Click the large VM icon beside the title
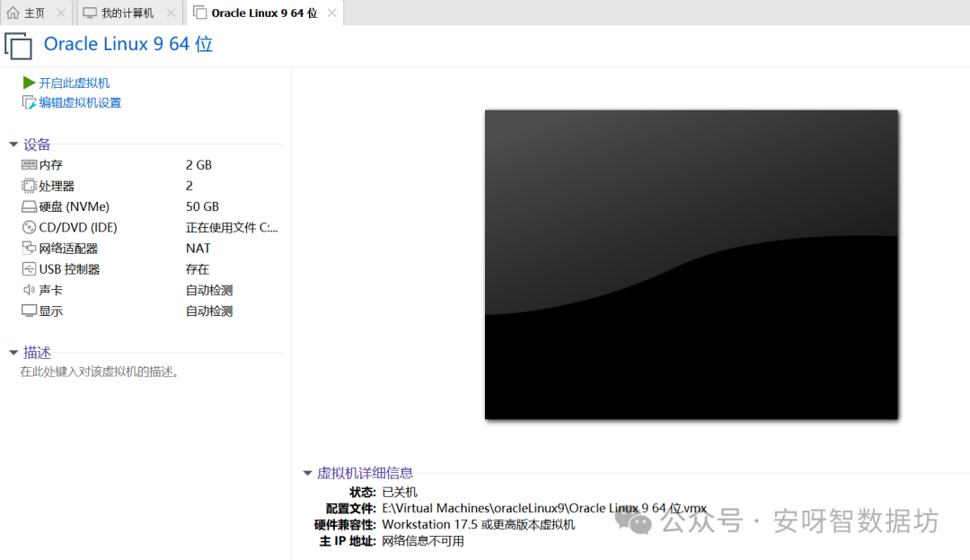This screenshot has width=970, height=560. (x=19, y=47)
